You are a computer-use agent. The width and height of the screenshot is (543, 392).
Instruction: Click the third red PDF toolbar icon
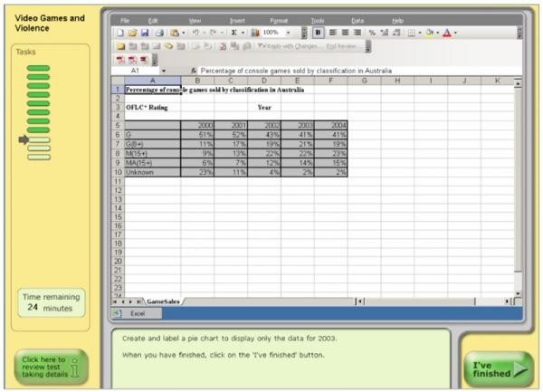point(144,60)
